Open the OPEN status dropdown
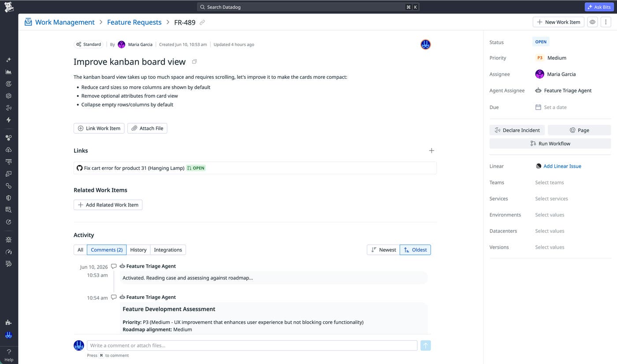This screenshot has width=617, height=364. pyautogui.click(x=541, y=42)
